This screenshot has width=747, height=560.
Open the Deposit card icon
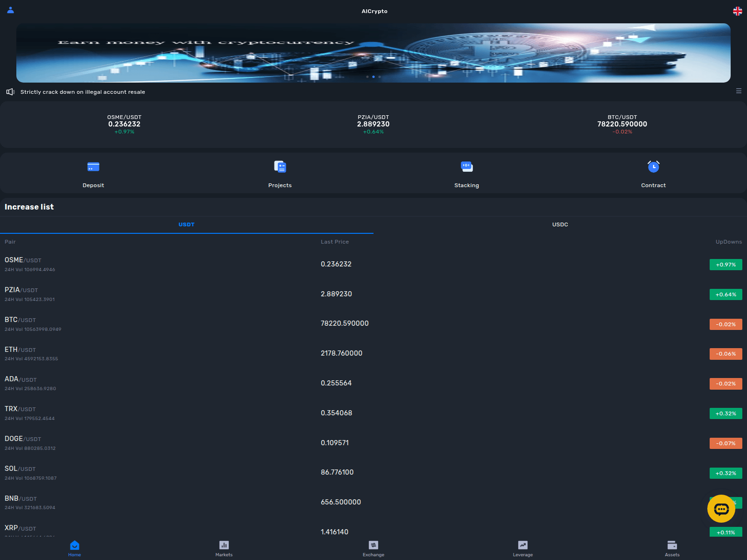(93, 167)
